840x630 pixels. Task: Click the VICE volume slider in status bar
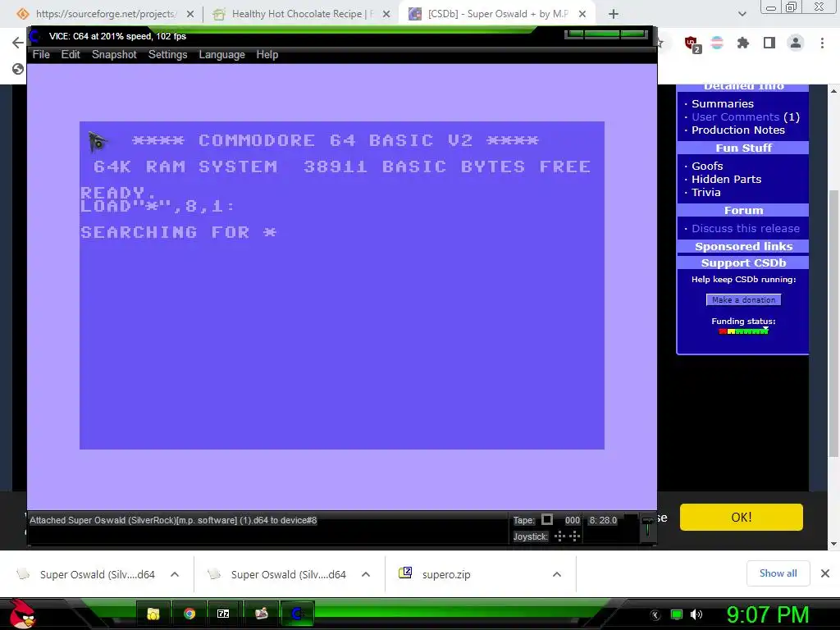(648, 527)
